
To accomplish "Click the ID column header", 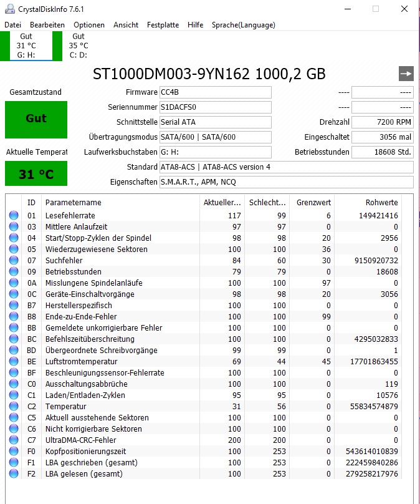I will click(31, 203).
